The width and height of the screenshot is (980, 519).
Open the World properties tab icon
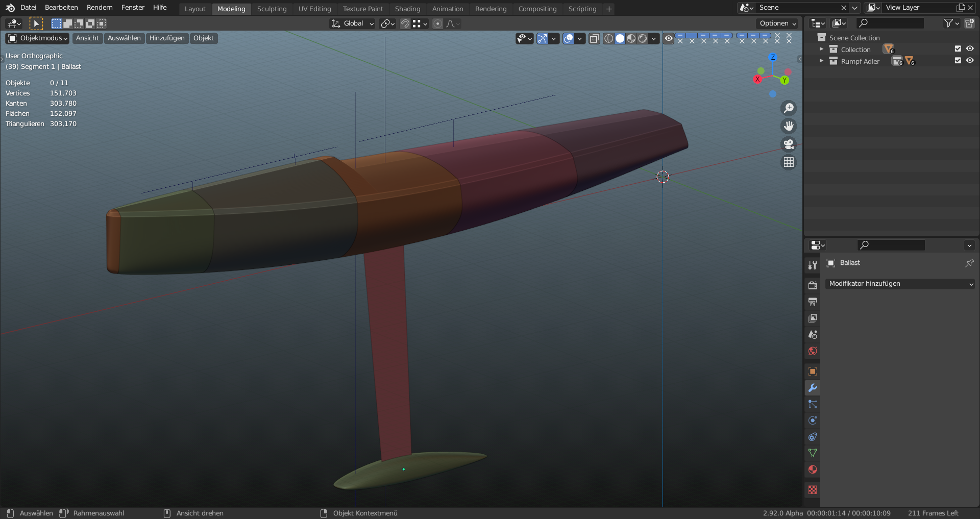click(813, 351)
